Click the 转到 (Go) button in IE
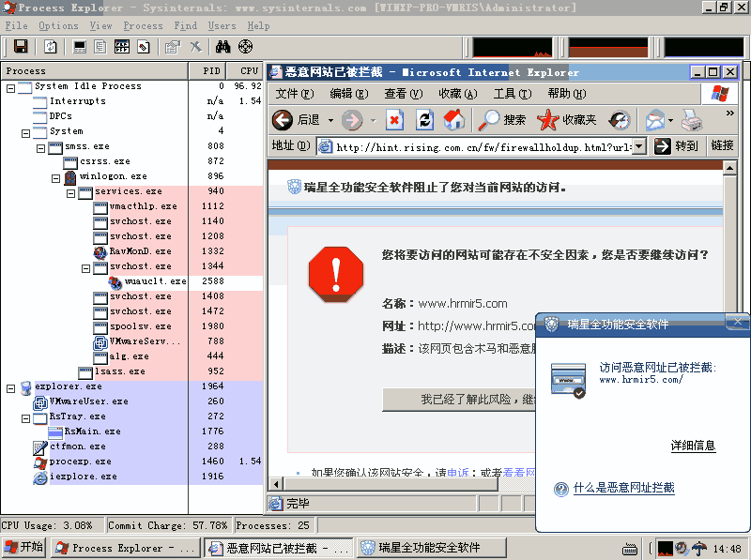 click(x=677, y=145)
